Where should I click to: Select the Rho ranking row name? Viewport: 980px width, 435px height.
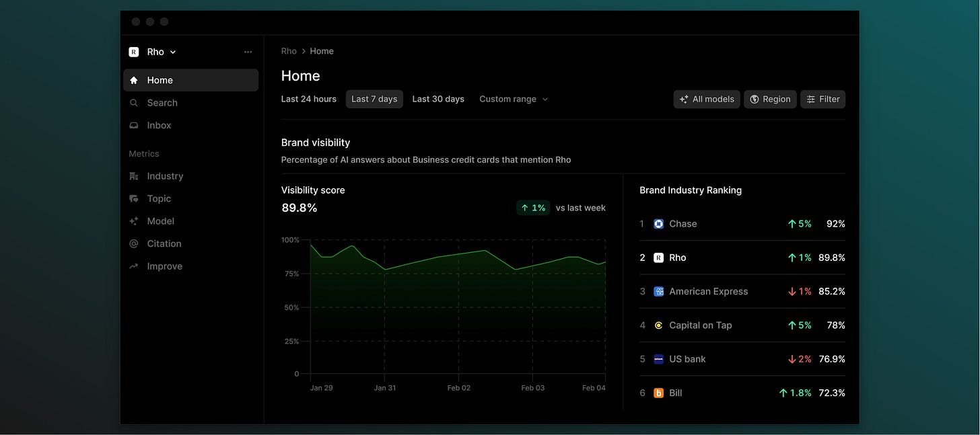click(678, 258)
